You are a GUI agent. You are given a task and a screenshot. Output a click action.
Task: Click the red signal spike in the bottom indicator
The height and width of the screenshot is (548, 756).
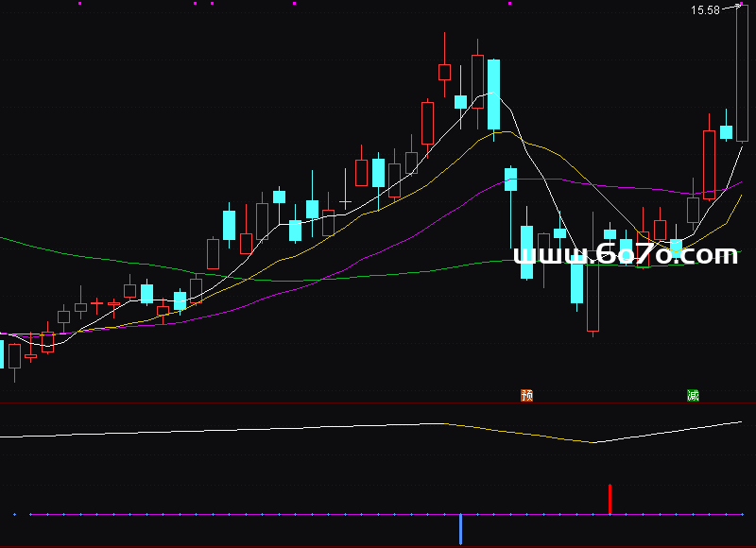coord(610,499)
